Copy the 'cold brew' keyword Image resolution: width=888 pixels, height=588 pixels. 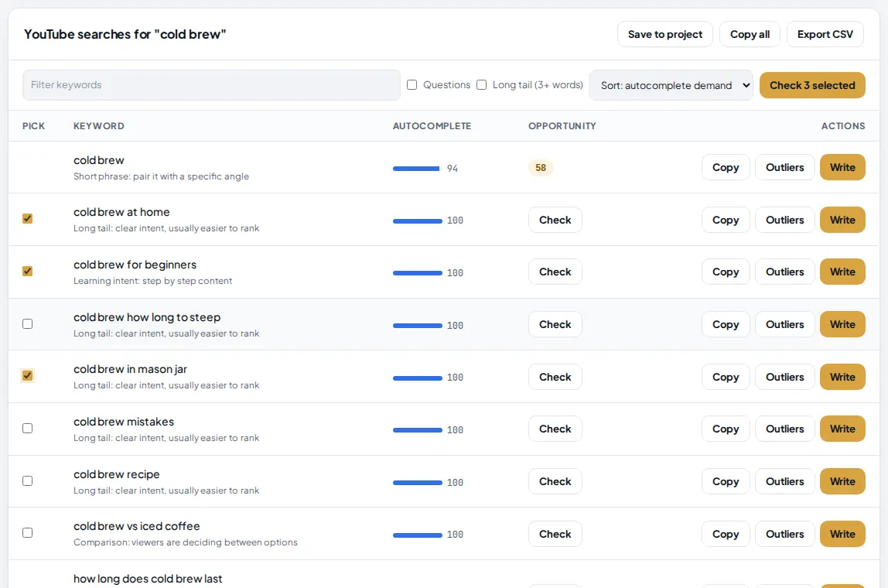tap(726, 167)
